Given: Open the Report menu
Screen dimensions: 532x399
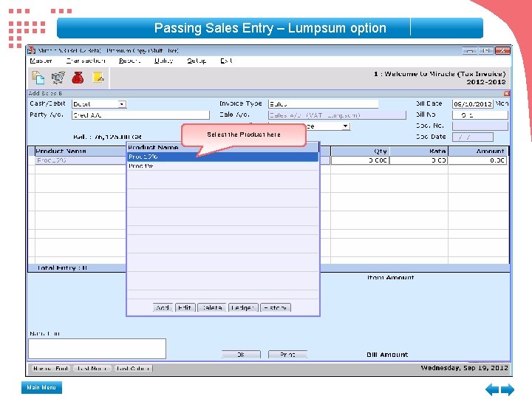Looking at the screenshot, I should 129,61.
